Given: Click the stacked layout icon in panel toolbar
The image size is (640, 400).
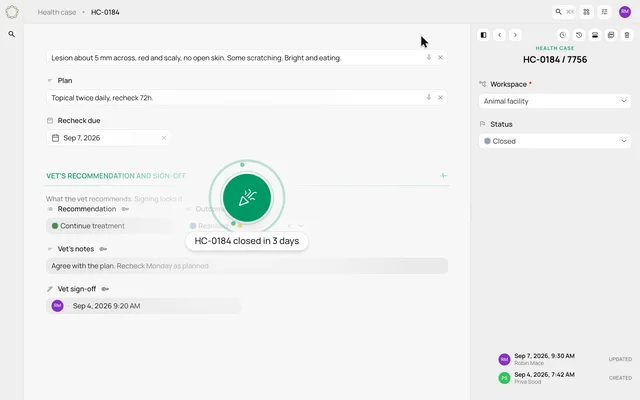Looking at the screenshot, I should point(595,35).
